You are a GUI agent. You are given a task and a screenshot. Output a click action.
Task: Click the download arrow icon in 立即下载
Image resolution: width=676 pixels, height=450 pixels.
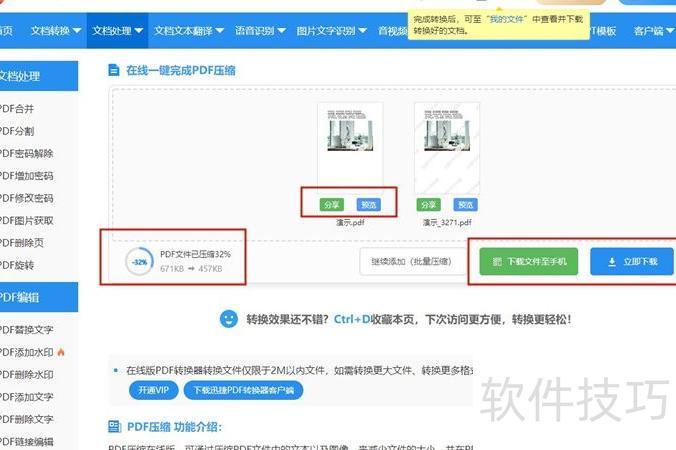[612, 262]
